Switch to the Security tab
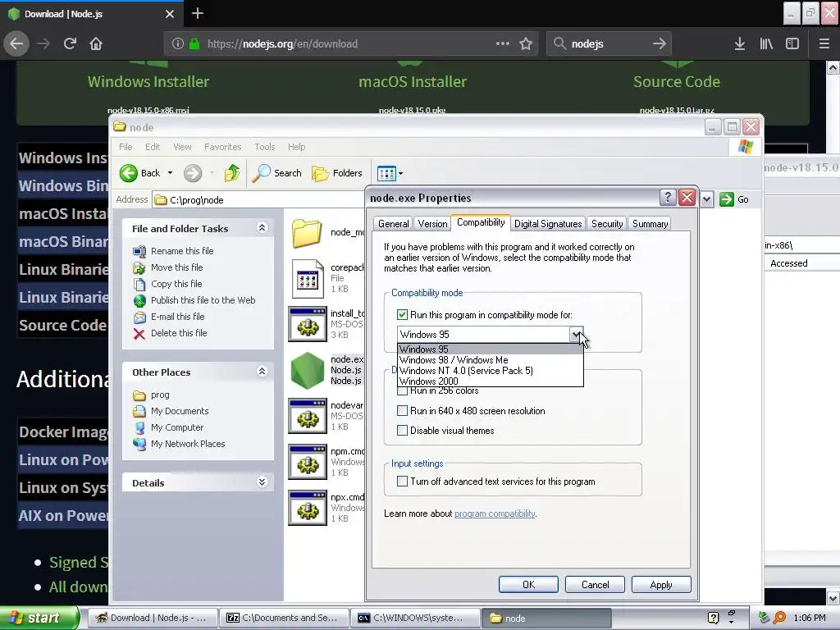Viewport: 840px width, 630px height. pos(607,224)
